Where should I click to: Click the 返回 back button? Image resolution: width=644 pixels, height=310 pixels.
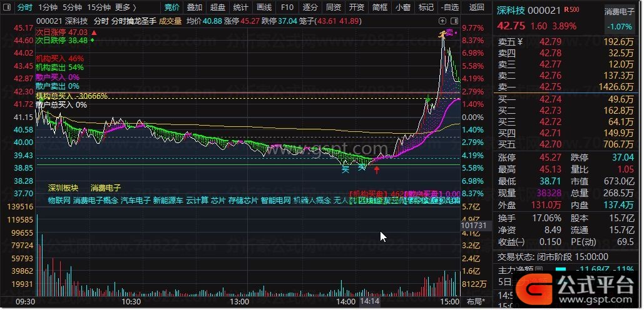[x=476, y=7]
